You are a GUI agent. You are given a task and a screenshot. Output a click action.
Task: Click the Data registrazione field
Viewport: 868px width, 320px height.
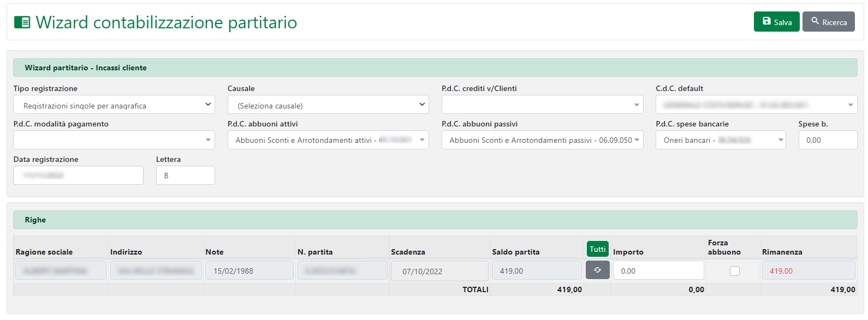click(78, 176)
